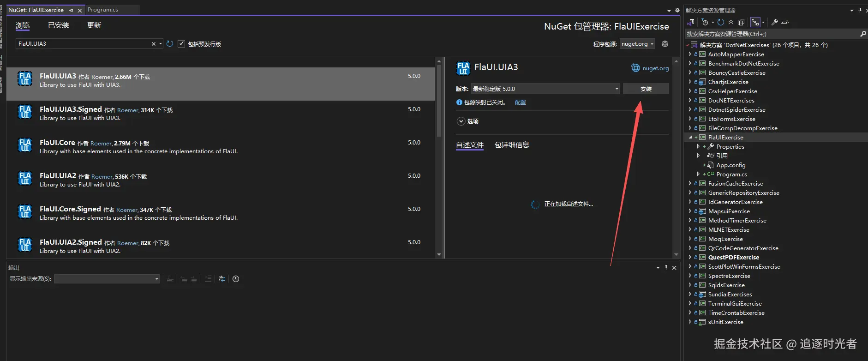Click the output panel timestamp clock icon
This screenshot has width=868, height=361.
[x=236, y=279]
